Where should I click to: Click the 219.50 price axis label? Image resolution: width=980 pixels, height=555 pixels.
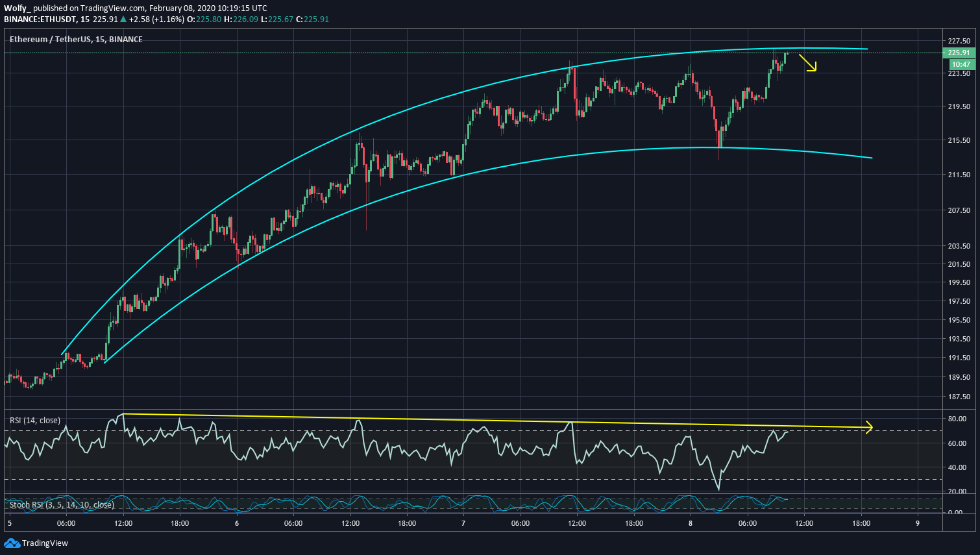point(959,106)
